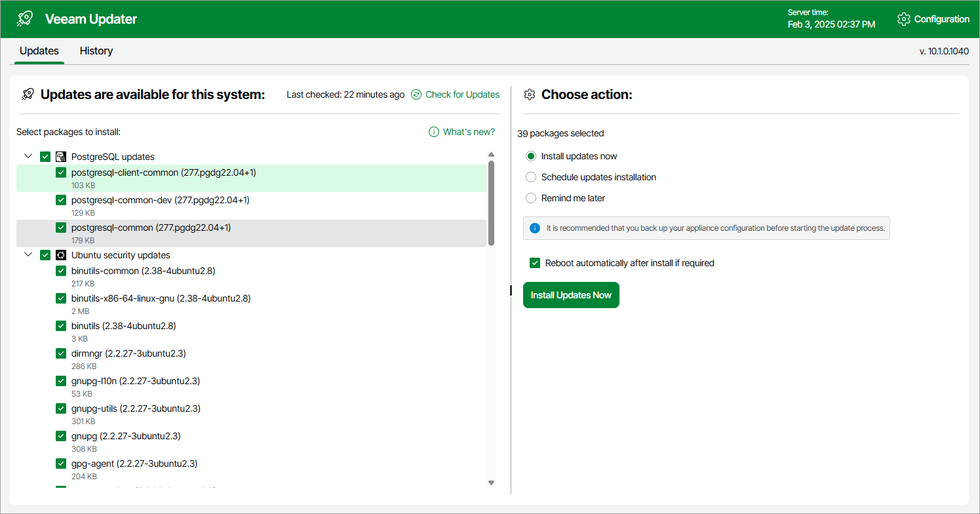Uncheck Ubuntu security updates group checkbox
This screenshot has width=980, height=514.
point(45,255)
